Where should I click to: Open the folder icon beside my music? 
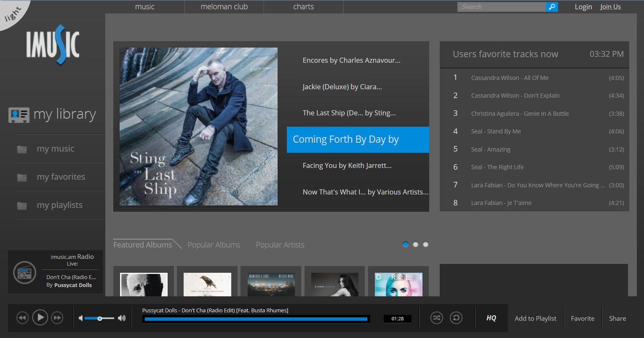tap(21, 148)
